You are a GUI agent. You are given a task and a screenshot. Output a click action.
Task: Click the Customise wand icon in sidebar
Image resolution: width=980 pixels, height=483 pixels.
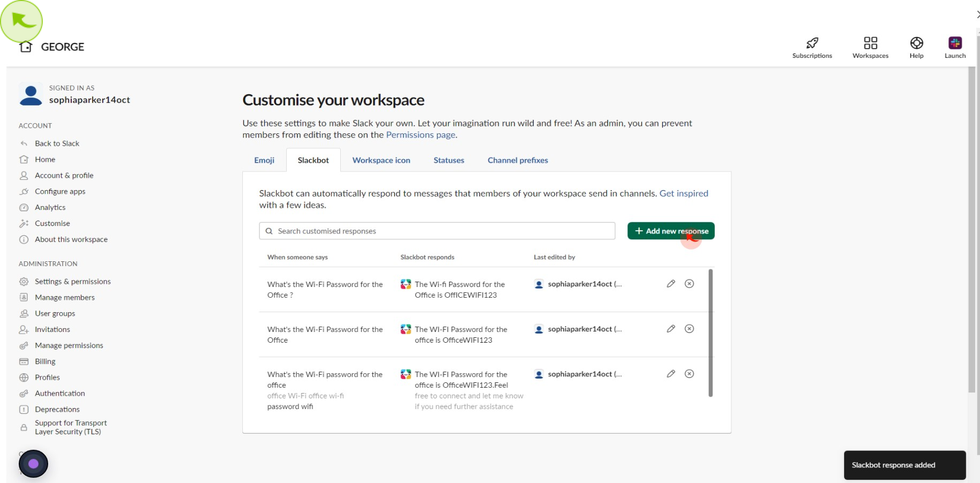point(24,224)
